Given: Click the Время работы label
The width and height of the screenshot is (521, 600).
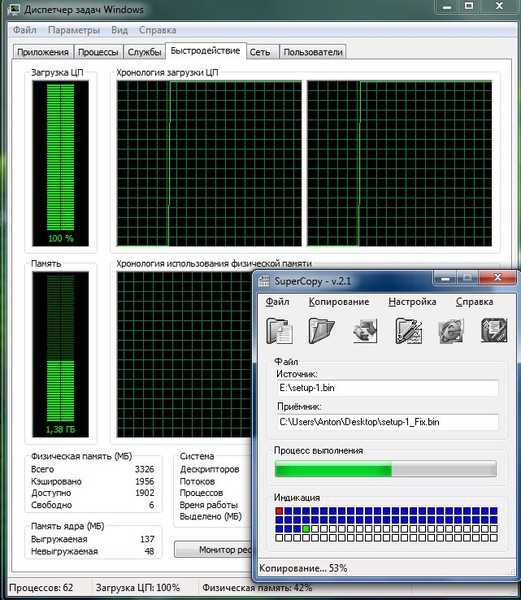Looking at the screenshot, I should (208, 505).
